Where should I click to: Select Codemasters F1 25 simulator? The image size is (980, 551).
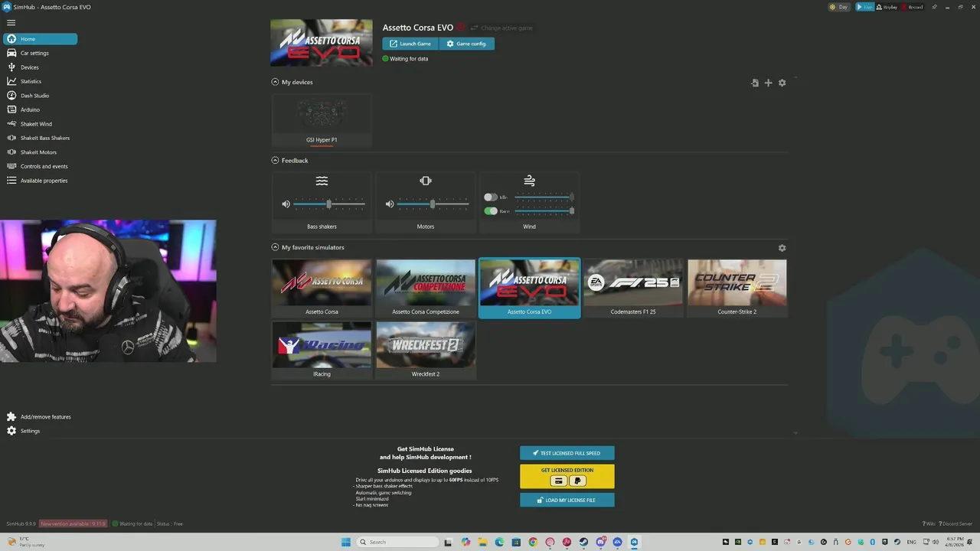coord(633,288)
